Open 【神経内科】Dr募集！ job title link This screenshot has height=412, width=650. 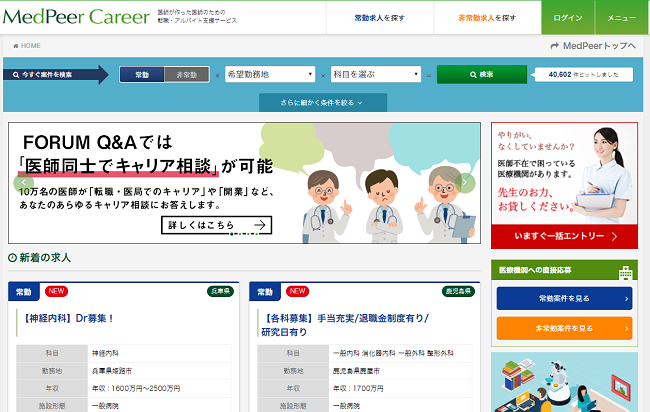point(67,318)
